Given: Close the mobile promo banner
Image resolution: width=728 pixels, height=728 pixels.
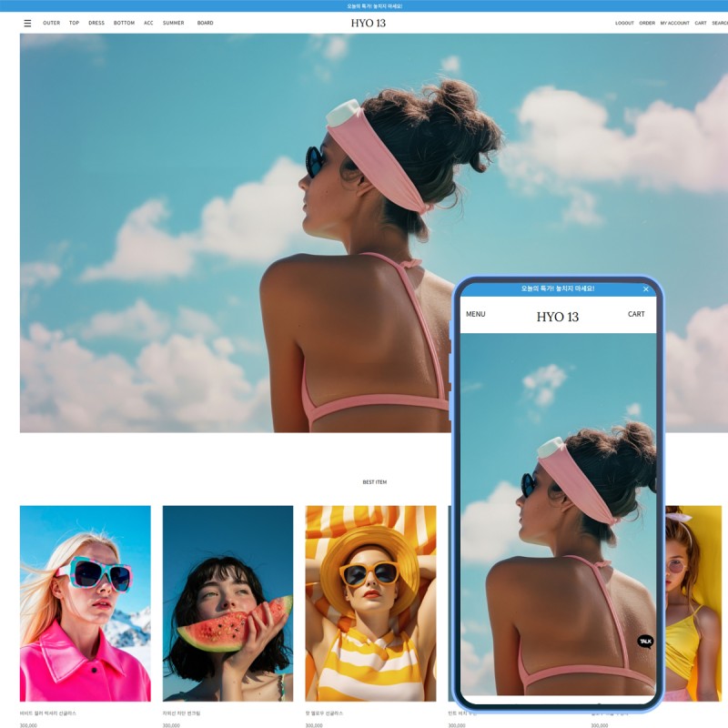Looking at the screenshot, I should 646,289.
